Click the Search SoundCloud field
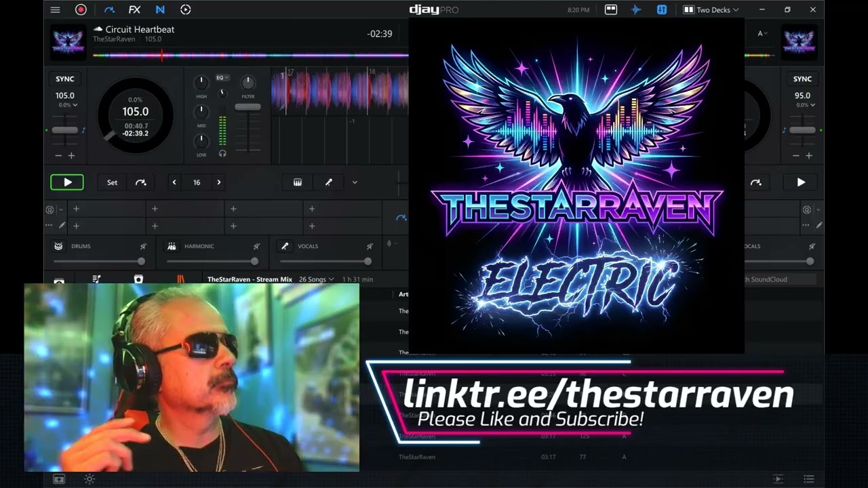This screenshot has width=868, height=488. 780,279
